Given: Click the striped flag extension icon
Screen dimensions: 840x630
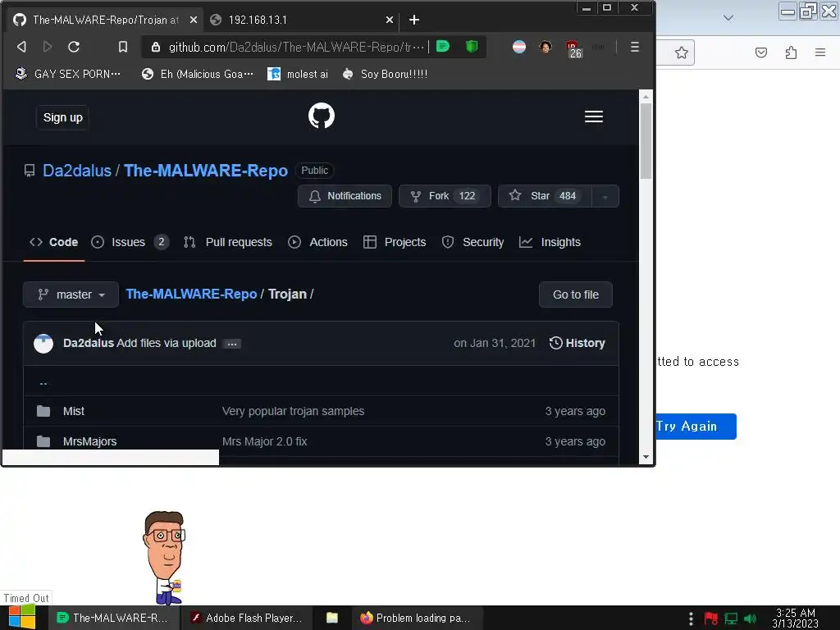Looking at the screenshot, I should click(519, 47).
